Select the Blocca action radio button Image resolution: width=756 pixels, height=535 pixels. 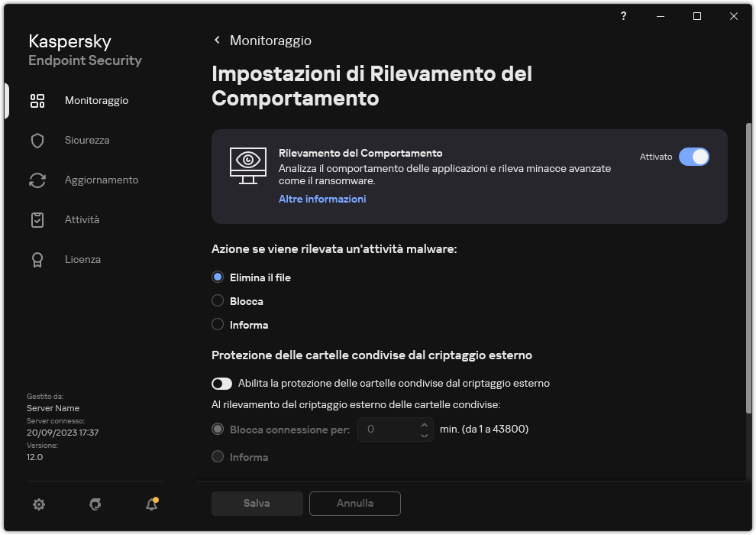pos(218,300)
